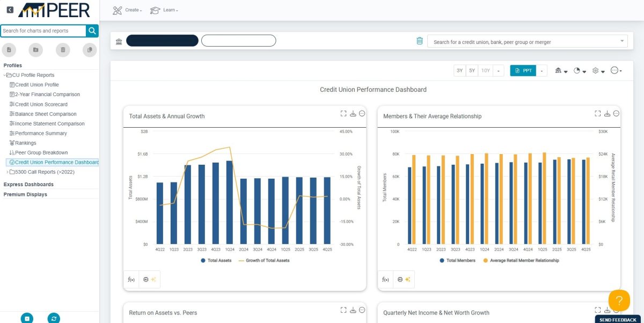The width and height of the screenshot is (644, 323).
Task: Select the 3Y time range
Action: (459, 71)
